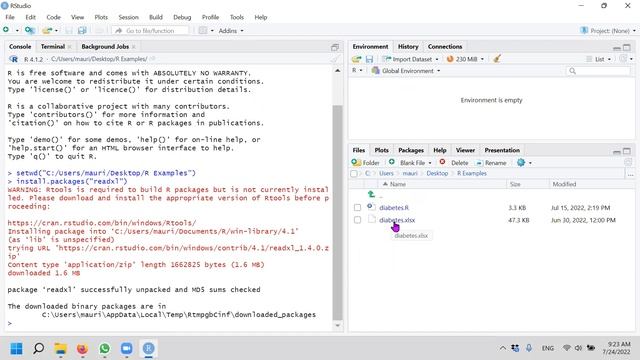Click the Desktop breadcrumb link
The height and width of the screenshot is (360, 640).
pos(437,173)
